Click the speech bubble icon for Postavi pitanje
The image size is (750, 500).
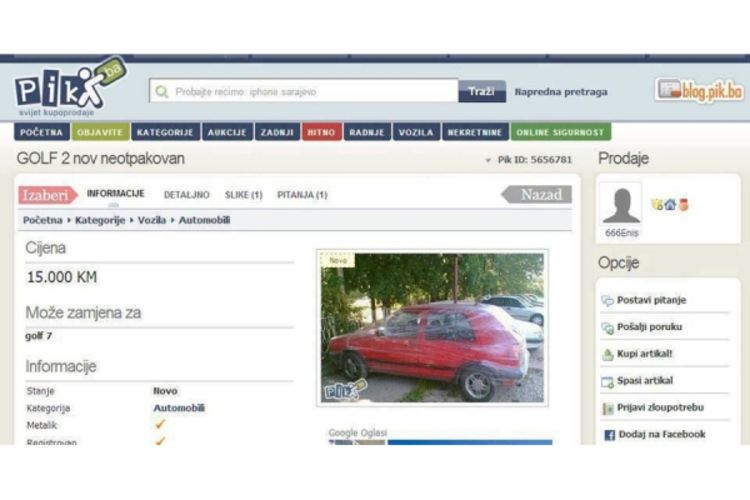coord(607,300)
